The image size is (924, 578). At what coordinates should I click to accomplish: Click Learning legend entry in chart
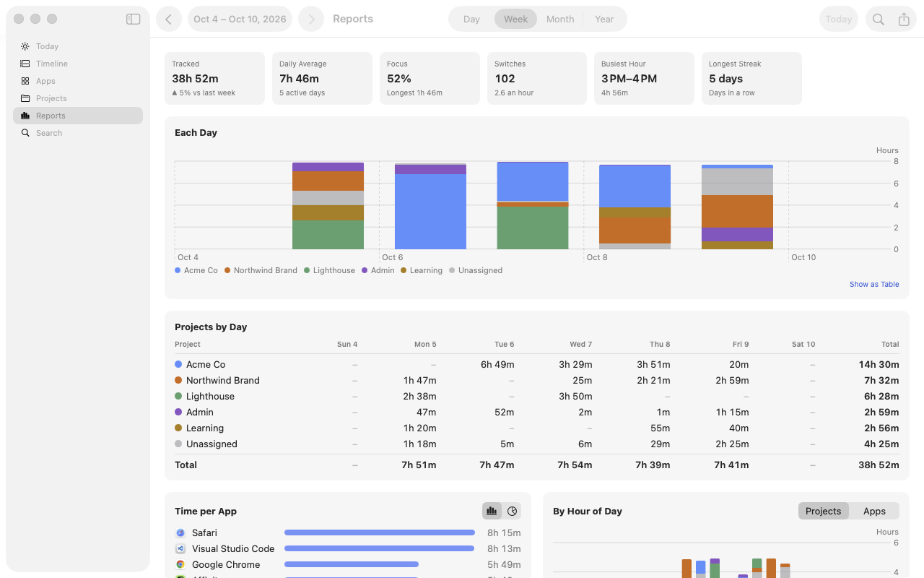tap(422, 270)
